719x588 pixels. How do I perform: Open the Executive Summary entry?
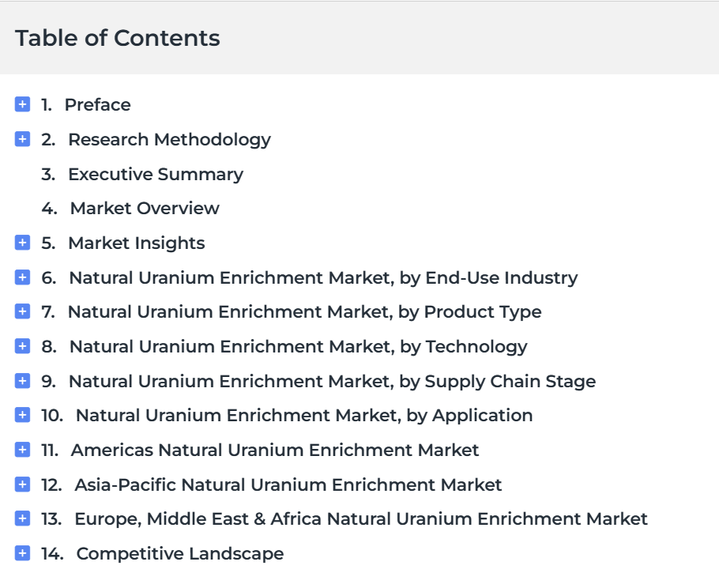(156, 175)
